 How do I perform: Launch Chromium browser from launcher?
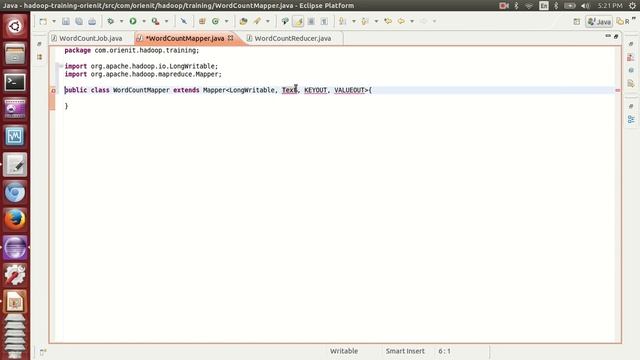(15, 192)
